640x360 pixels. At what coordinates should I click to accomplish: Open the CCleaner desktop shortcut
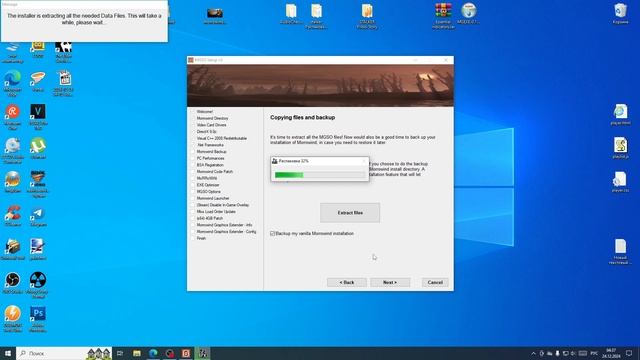pyautogui.click(x=13, y=216)
